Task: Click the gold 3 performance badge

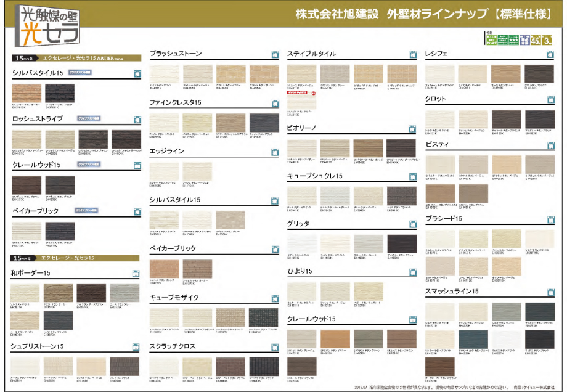Action: point(548,41)
